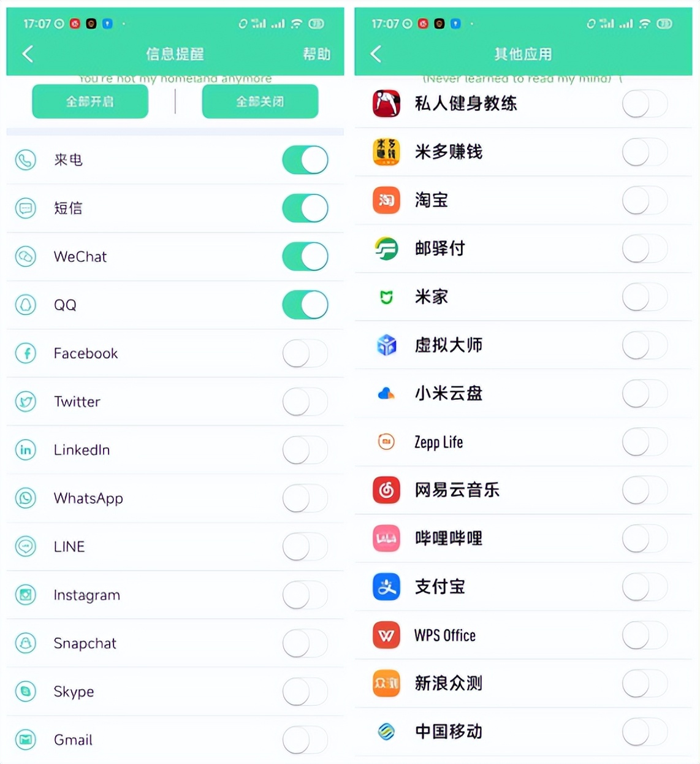Tap the Taobao app icon

click(386, 200)
